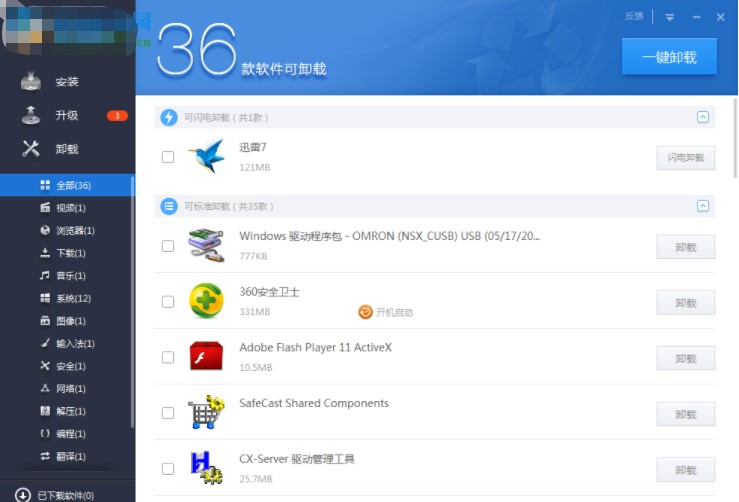Check the 360安全卫士 checkbox
739x502 pixels.
(168, 301)
